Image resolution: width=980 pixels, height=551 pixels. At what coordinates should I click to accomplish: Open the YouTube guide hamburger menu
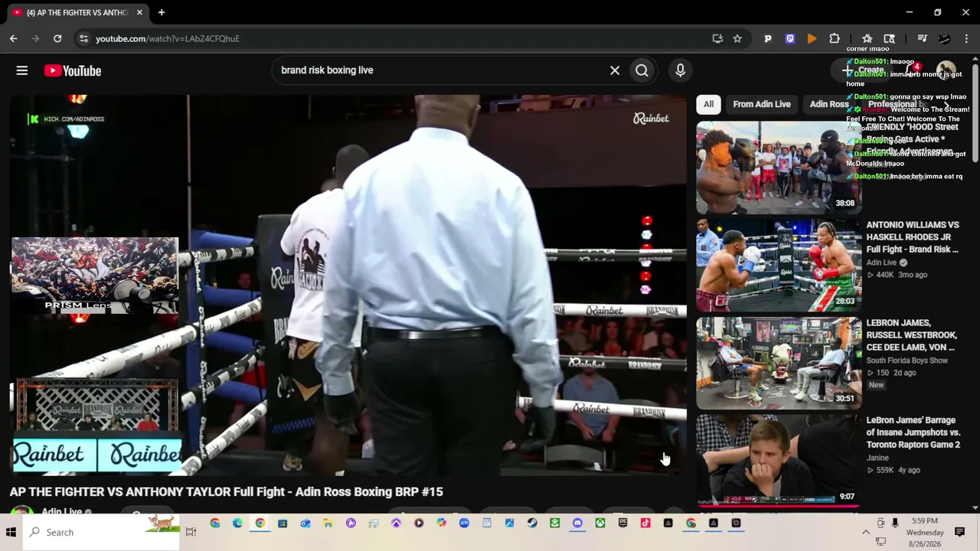[x=22, y=70]
